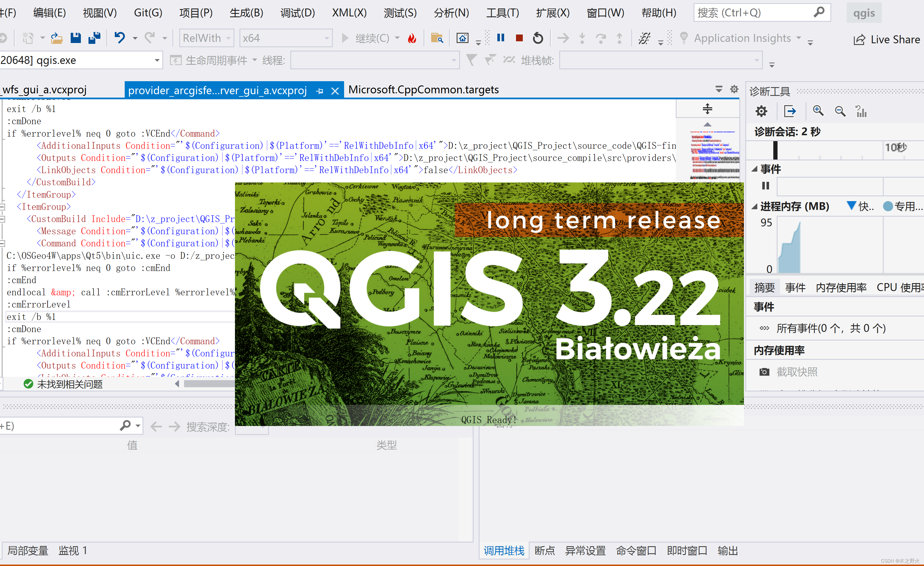Viewport: 924px width, 566px height.
Task: Close the provider_arcgisfe vcxproj tab
Action: [335, 91]
